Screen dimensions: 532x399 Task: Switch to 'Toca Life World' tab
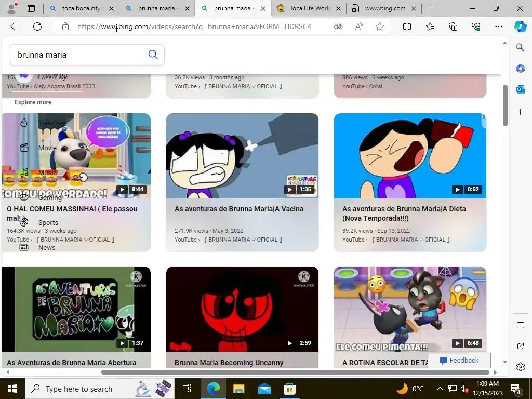pyautogui.click(x=309, y=8)
